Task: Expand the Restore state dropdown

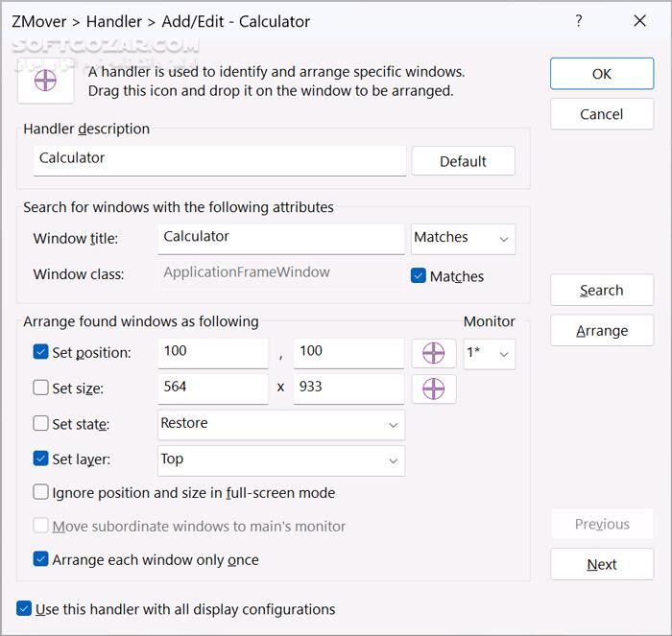Action: point(281,424)
